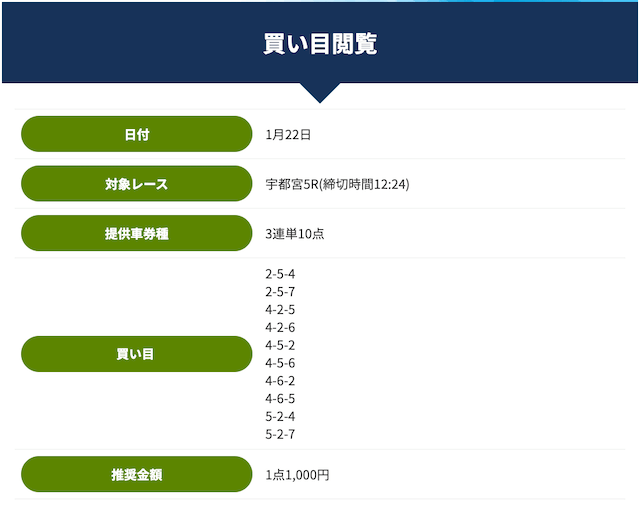Click the bet combination 4-6-5

point(280,399)
